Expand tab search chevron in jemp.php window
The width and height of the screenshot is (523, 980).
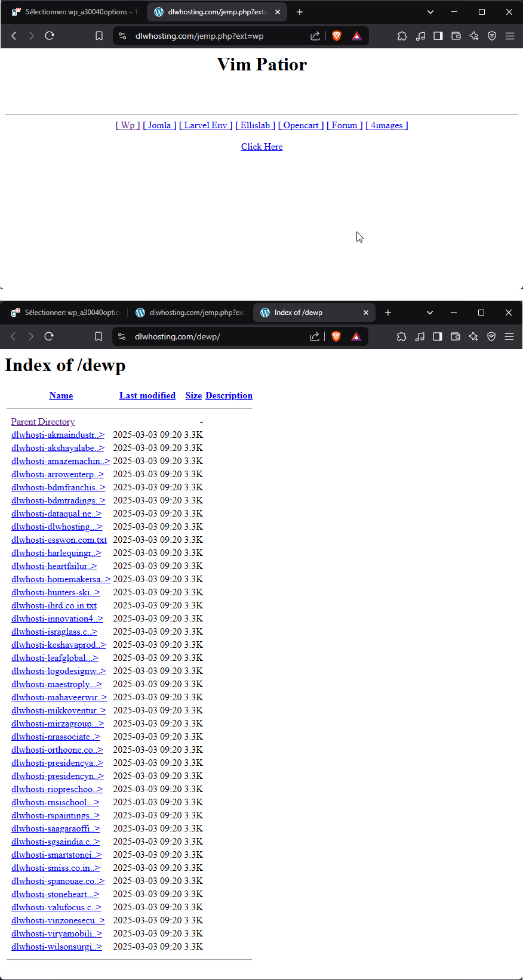[x=430, y=12]
